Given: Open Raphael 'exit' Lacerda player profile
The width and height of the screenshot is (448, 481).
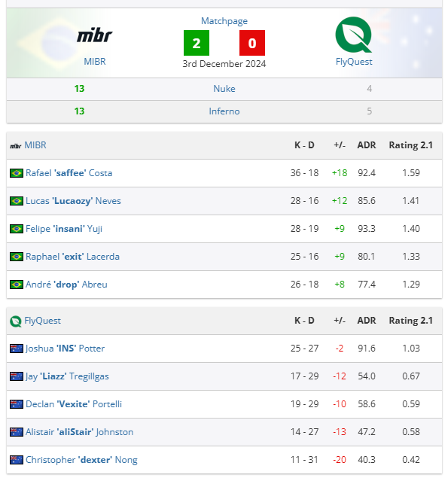Looking at the screenshot, I should coord(72,257).
